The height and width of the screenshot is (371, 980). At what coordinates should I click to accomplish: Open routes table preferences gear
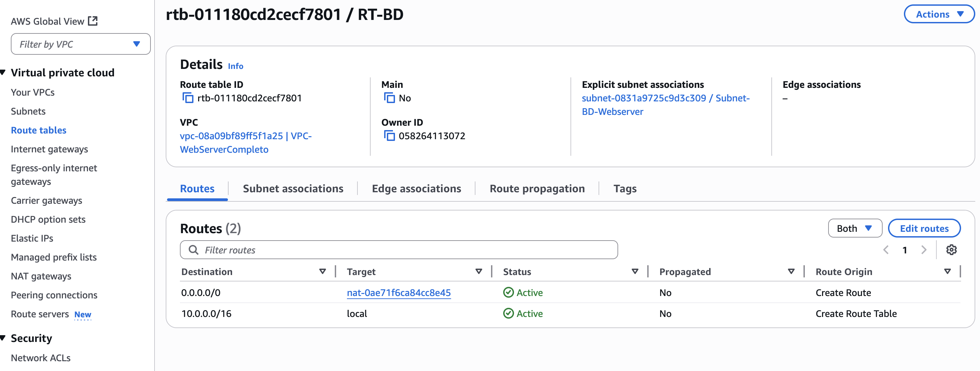(951, 250)
